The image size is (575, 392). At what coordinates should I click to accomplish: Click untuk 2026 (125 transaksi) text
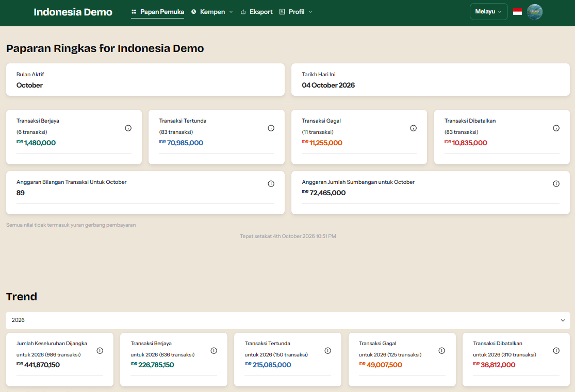pos(390,354)
